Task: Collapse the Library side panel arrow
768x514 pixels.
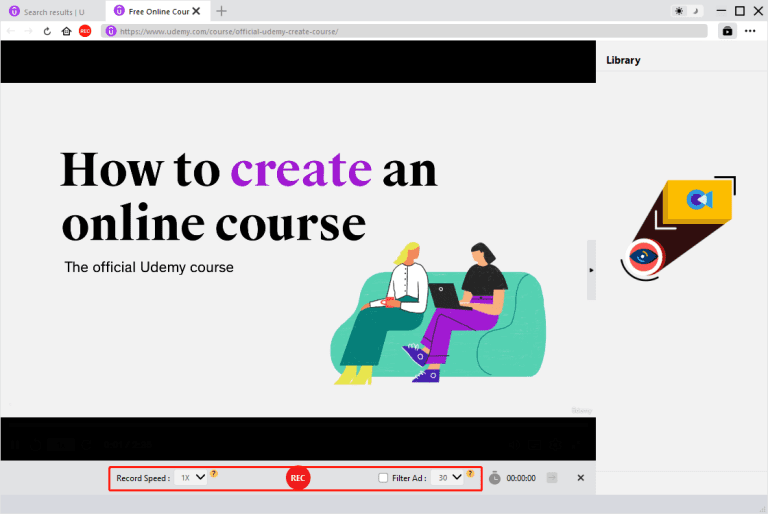Action: coord(591,270)
